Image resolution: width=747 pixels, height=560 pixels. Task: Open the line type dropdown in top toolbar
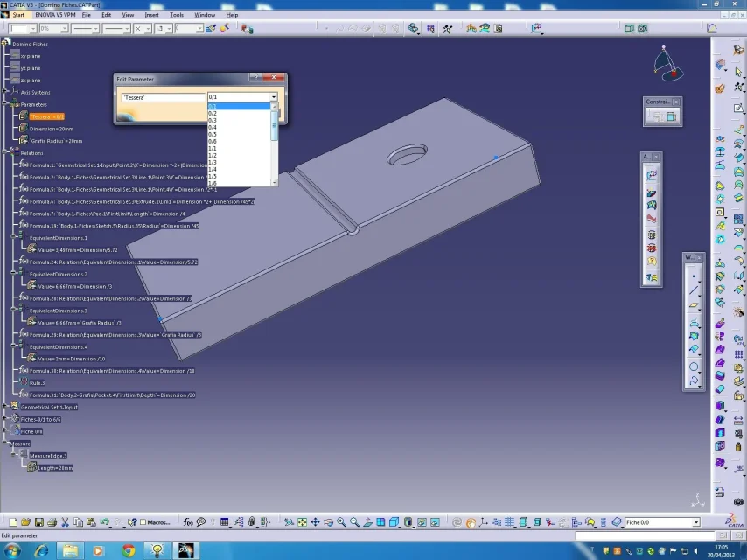(126, 29)
